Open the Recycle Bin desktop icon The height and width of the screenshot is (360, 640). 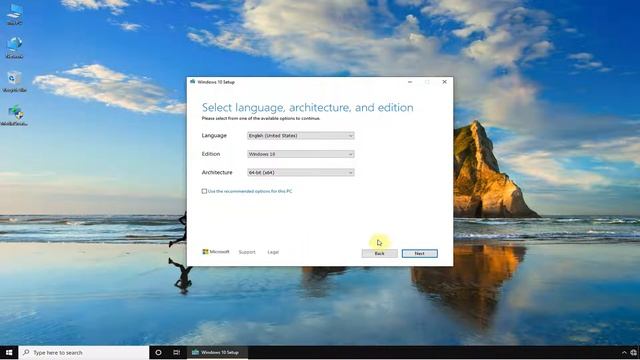(x=15, y=82)
